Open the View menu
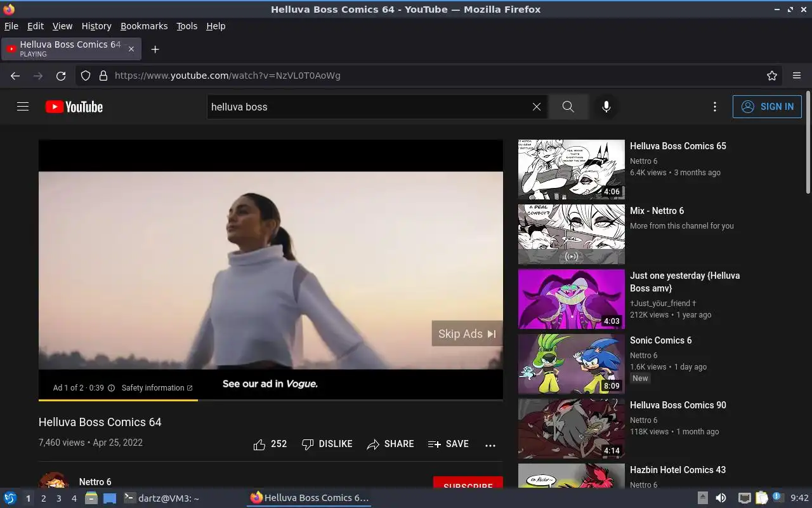The image size is (812, 508). tap(62, 26)
